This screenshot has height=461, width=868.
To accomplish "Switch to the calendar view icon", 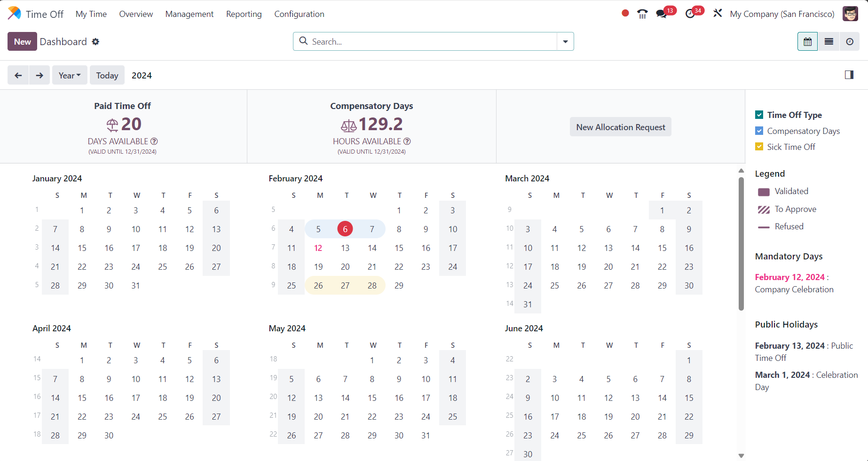I will pyautogui.click(x=807, y=42).
